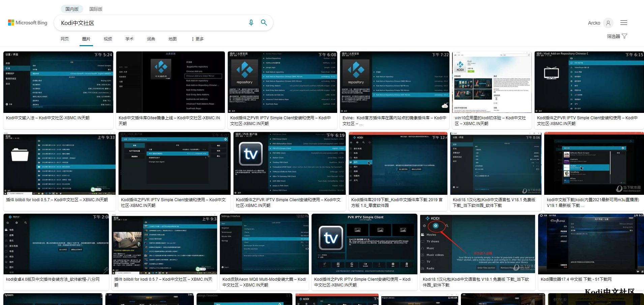
Task: Open the Kodi中文输入法 result link
Action: coord(48,118)
